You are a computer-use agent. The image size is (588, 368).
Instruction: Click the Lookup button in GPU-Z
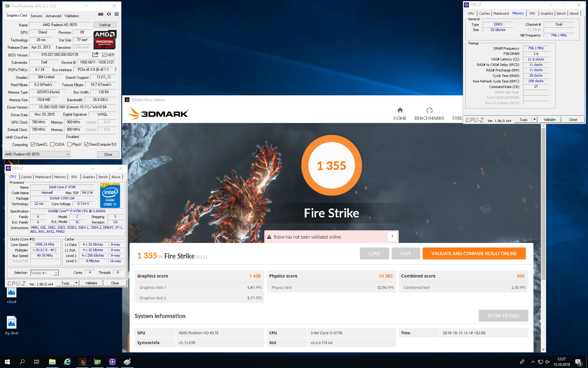pos(105,25)
